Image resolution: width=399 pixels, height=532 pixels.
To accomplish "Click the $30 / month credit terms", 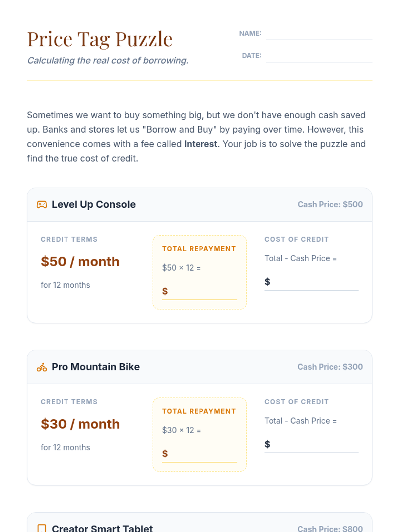I will tap(80, 424).
